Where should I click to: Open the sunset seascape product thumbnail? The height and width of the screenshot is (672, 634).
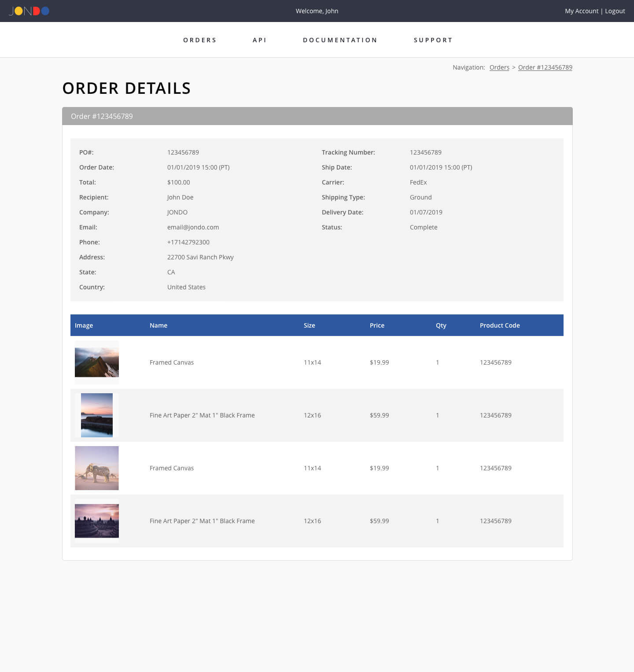[97, 415]
